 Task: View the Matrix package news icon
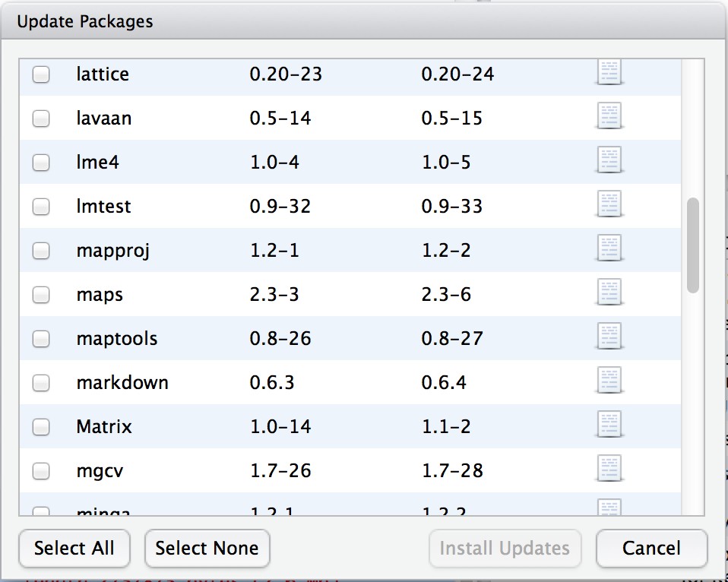pyautogui.click(x=609, y=425)
